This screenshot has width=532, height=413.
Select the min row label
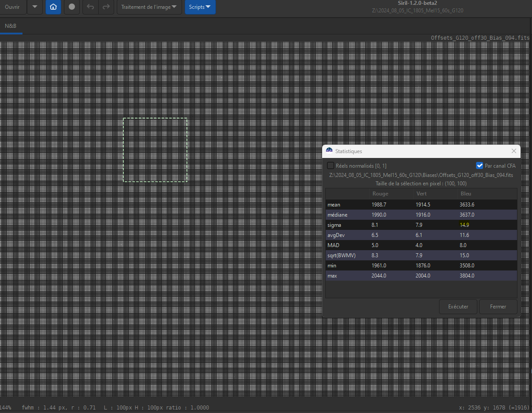tap(332, 266)
